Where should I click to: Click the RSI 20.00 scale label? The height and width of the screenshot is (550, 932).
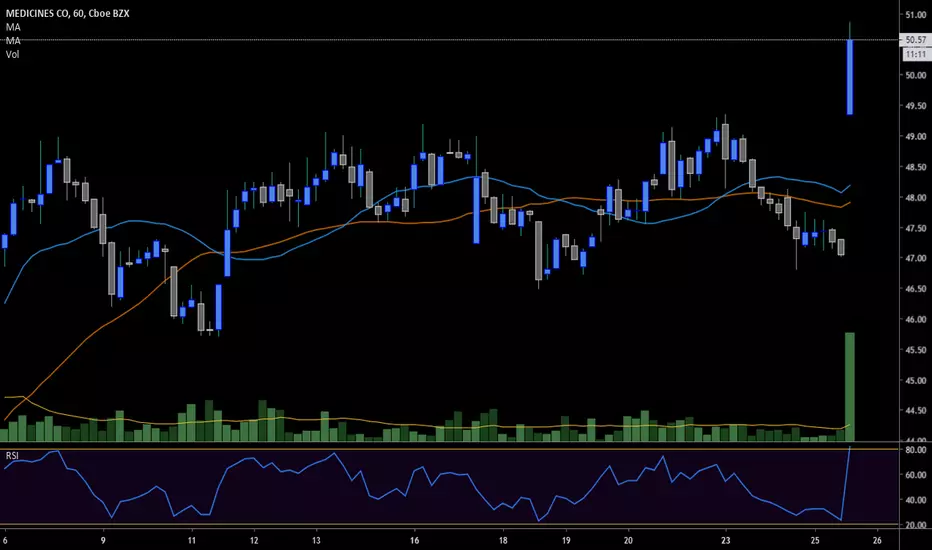(x=915, y=525)
